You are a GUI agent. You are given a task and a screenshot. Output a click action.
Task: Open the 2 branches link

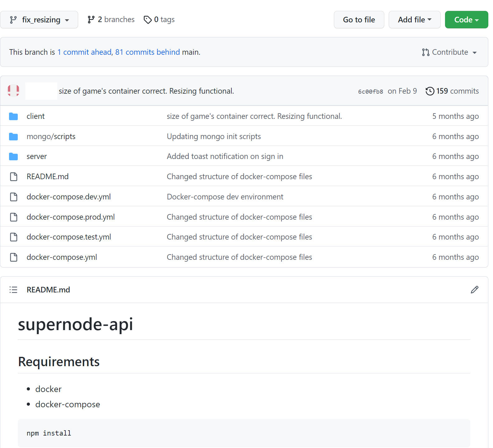click(x=111, y=20)
